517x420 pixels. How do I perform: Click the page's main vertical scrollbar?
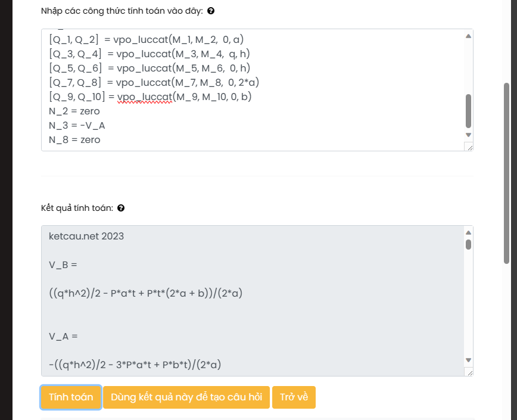(507, 173)
